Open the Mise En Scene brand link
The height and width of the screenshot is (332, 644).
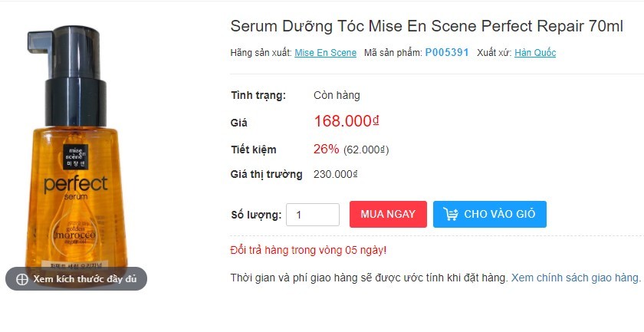(x=325, y=53)
